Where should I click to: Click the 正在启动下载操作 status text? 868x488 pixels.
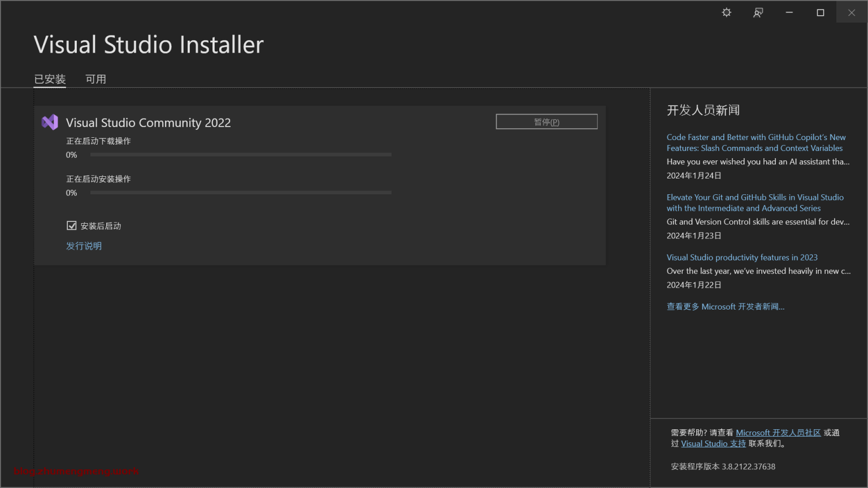(x=98, y=141)
